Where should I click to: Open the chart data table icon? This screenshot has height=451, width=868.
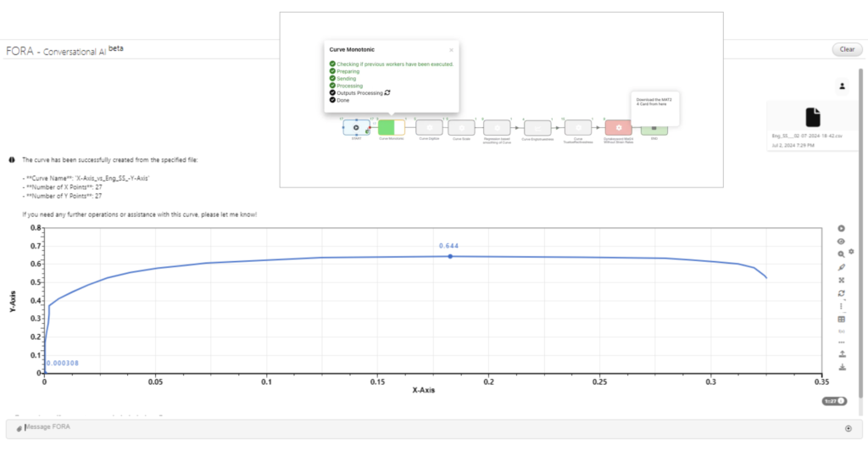(842, 320)
